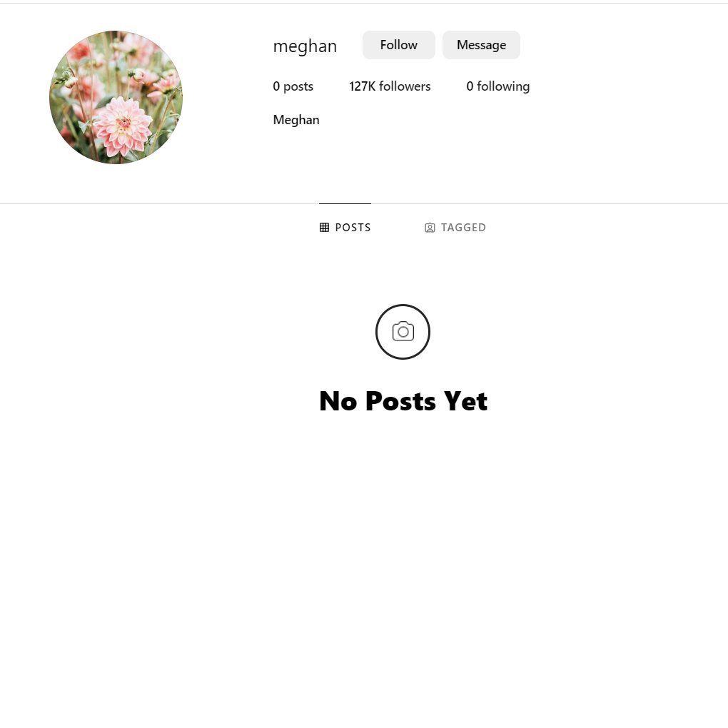Click the No Posts Yet heading
The image size is (728, 728).
point(403,401)
